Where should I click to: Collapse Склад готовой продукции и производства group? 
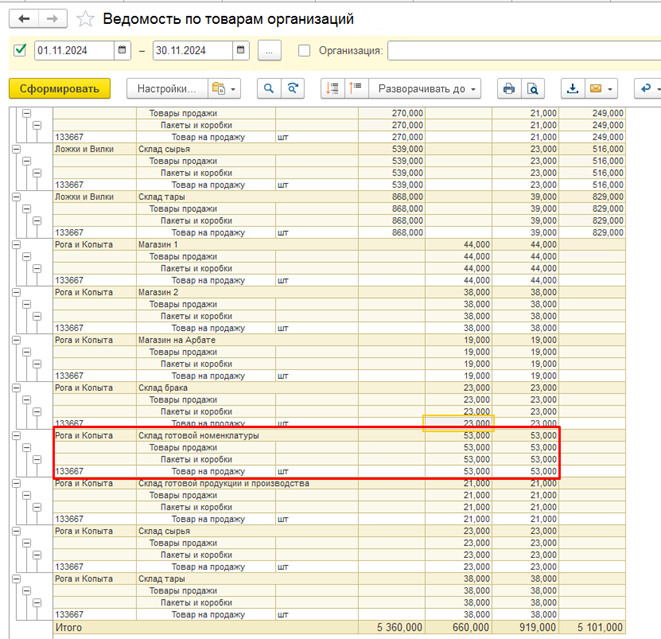(x=16, y=483)
